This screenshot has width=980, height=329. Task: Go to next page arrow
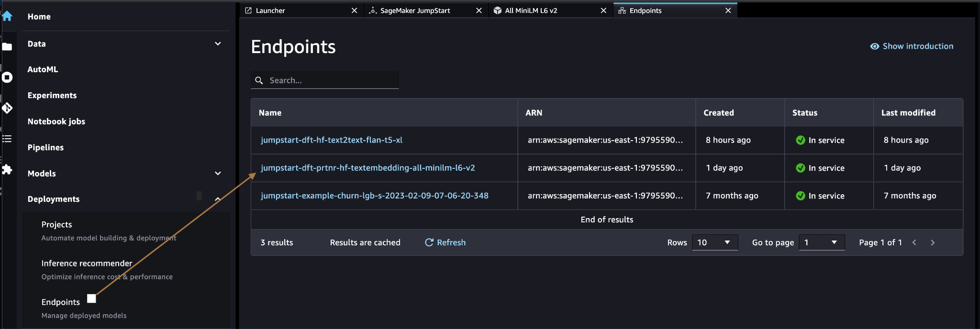coord(933,242)
